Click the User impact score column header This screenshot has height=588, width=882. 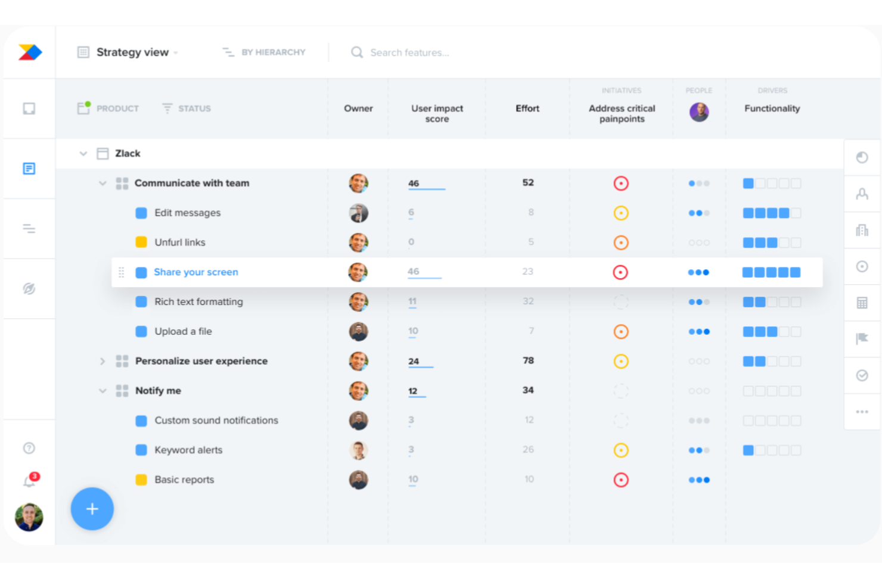[437, 113]
